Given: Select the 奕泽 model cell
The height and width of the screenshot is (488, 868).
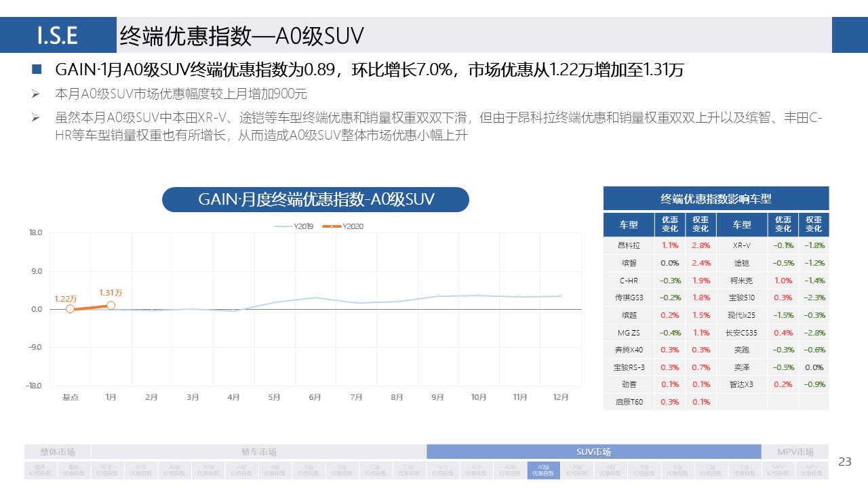Looking at the screenshot, I should tap(742, 367).
